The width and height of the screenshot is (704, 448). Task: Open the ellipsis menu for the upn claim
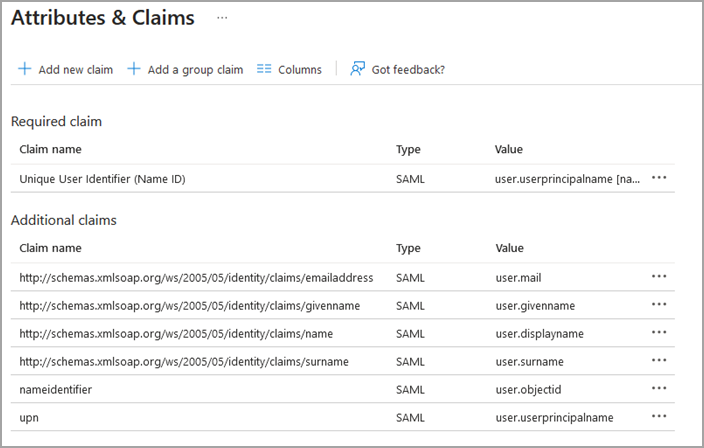(x=659, y=417)
